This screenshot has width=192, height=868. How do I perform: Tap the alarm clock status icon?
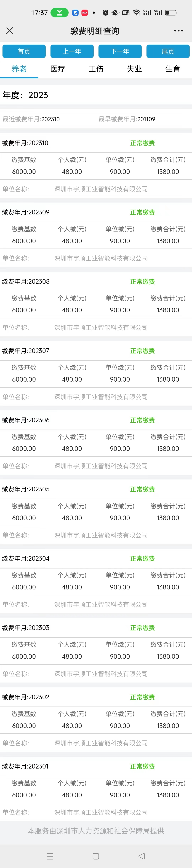coord(105,12)
